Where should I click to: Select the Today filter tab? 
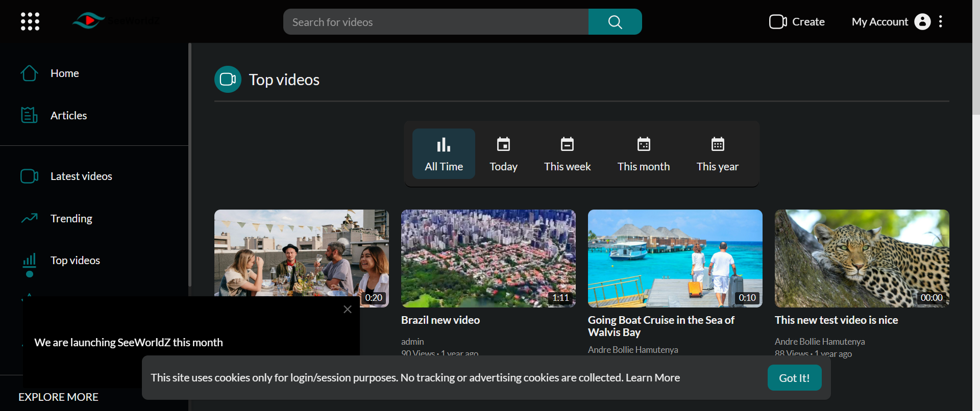pyautogui.click(x=503, y=153)
